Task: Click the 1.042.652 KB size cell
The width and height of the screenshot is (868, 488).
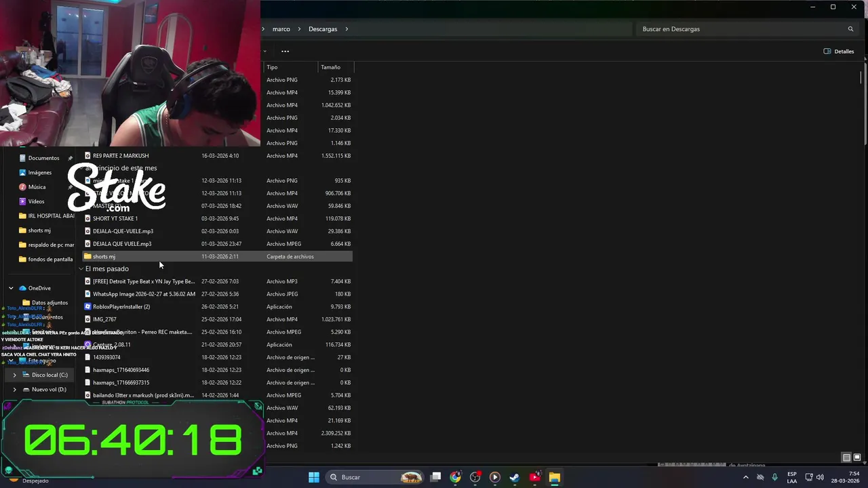Action: [x=336, y=105]
